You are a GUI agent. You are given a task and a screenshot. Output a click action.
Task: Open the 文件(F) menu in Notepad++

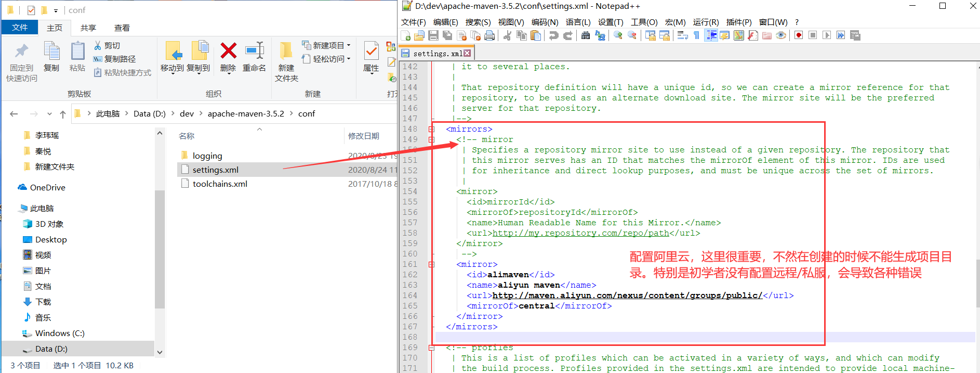(x=413, y=22)
